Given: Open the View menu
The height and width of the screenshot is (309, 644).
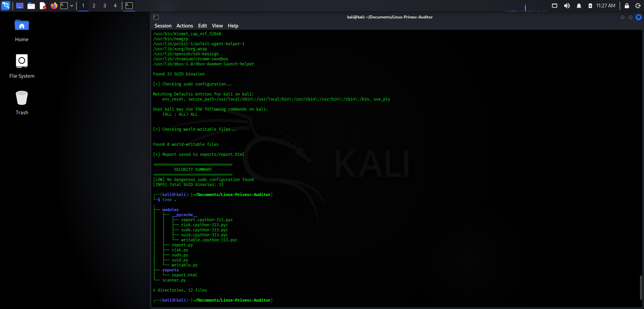Looking at the screenshot, I should coord(217,26).
